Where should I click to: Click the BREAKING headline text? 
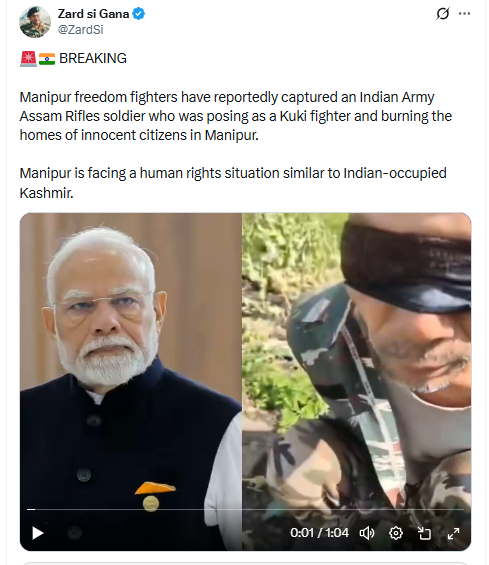point(93,58)
